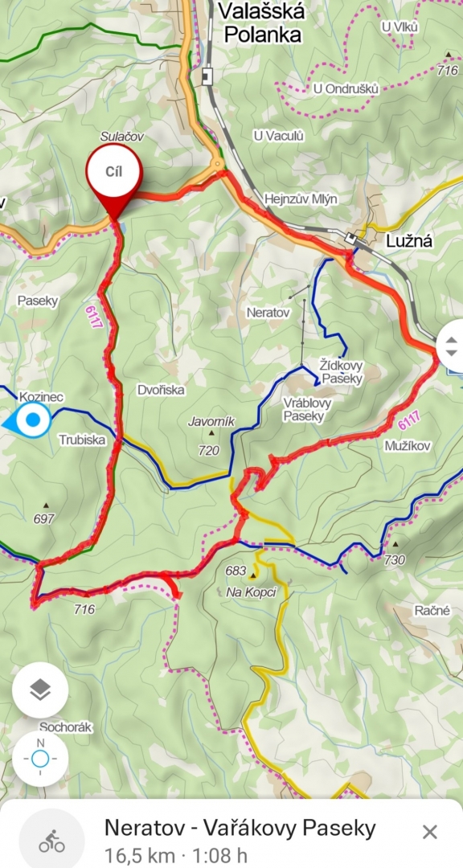Select the Lužná town label
The image size is (463, 868).
[x=408, y=241]
